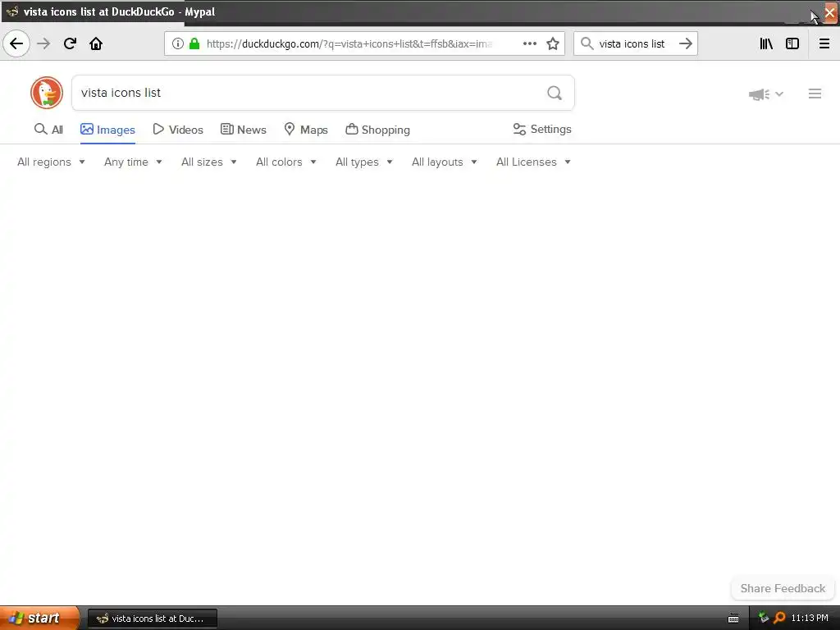Click the network tray icon
The height and width of the screenshot is (630, 840).
click(x=764, y=618)
